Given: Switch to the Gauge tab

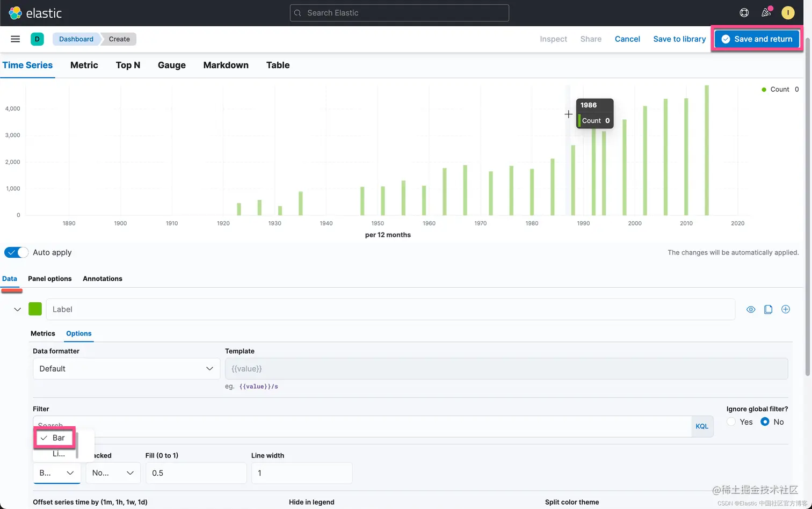Looking at the screenshot, I should tap(172, 65).
